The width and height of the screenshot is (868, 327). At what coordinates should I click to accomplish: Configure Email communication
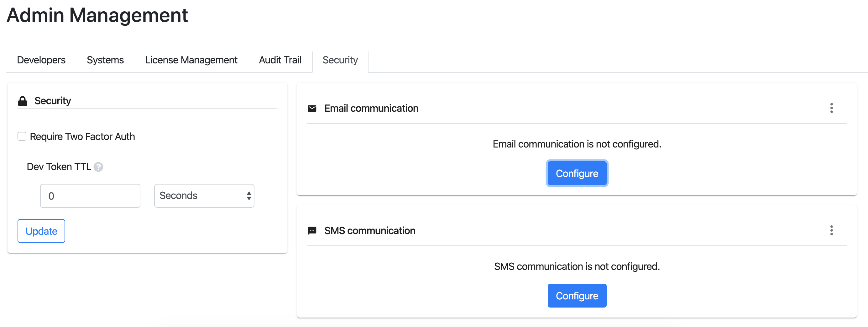[x=577, y=174]
